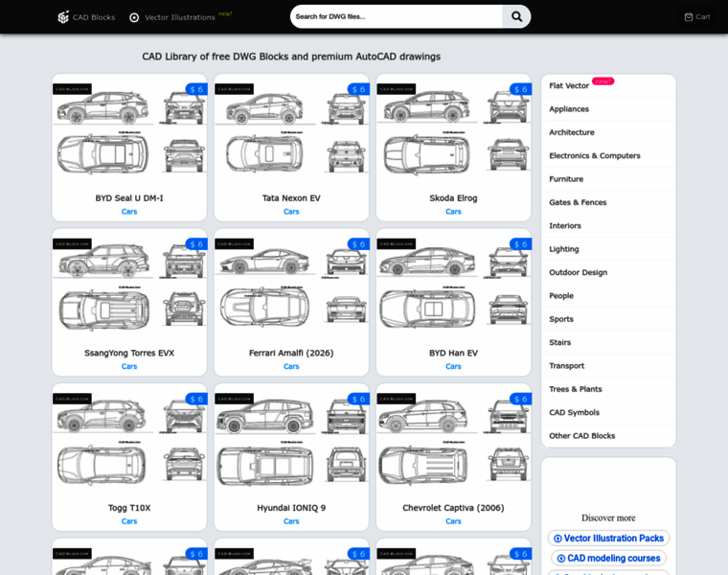Image resolution: width=728 pixels, height=575 pixels.
Task: Go to the Transport category
Action: (x=608, y=365)
